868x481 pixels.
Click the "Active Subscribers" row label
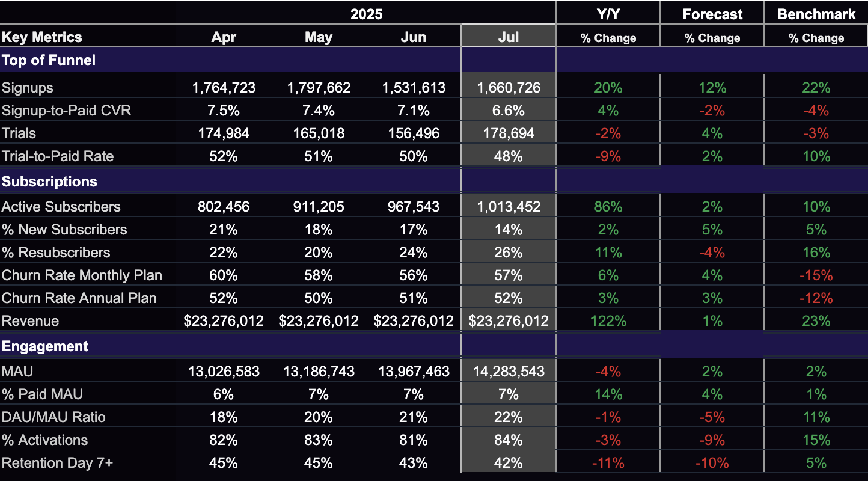pyautogui.click(x=61, y=207)
